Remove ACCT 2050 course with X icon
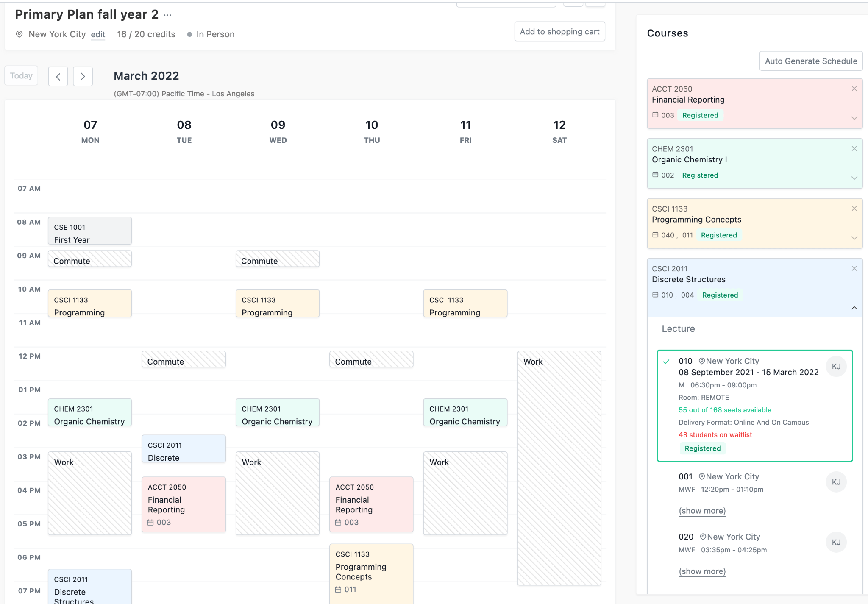The width and height of the screenshot is (868, 604). pyautogui.click(x=854, y=89)
